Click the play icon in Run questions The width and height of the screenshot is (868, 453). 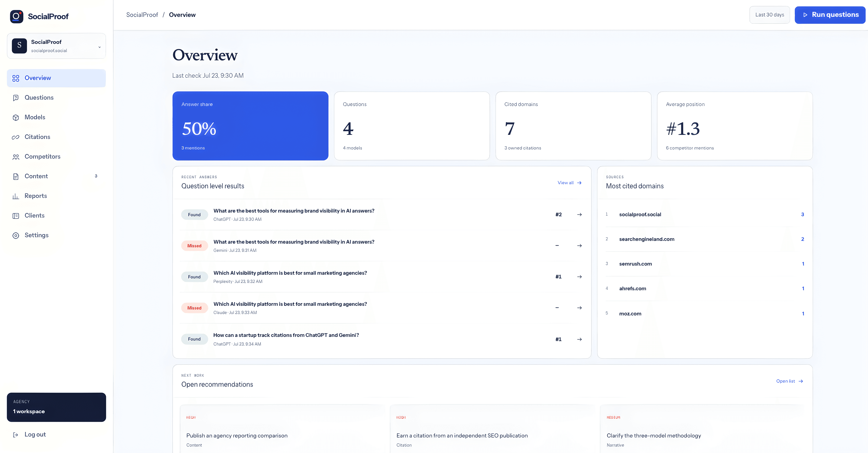click(805, 15)
